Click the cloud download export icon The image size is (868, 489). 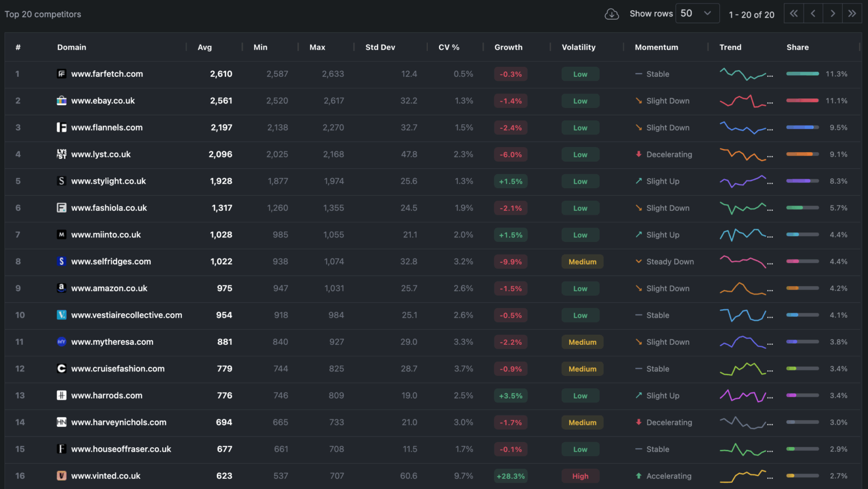(x=611, y=14)
